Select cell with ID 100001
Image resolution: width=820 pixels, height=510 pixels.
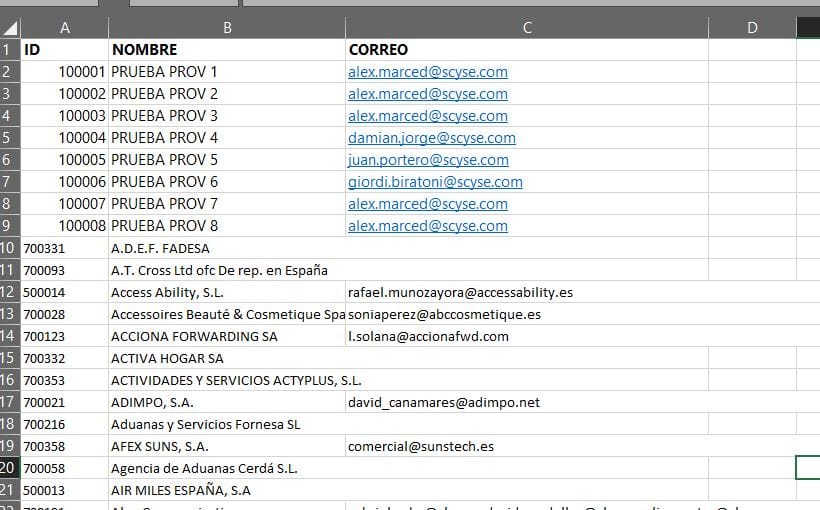[64, 72]
